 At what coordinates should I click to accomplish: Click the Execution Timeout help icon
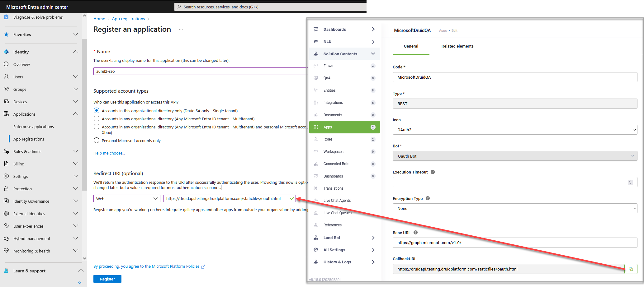pyautogui.click(x=433, y=172)
